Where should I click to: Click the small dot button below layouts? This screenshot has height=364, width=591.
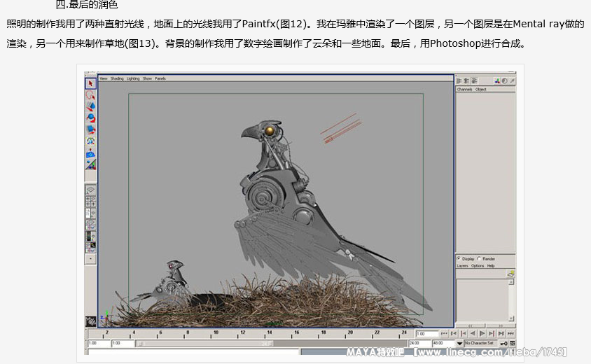click(90, 259)
